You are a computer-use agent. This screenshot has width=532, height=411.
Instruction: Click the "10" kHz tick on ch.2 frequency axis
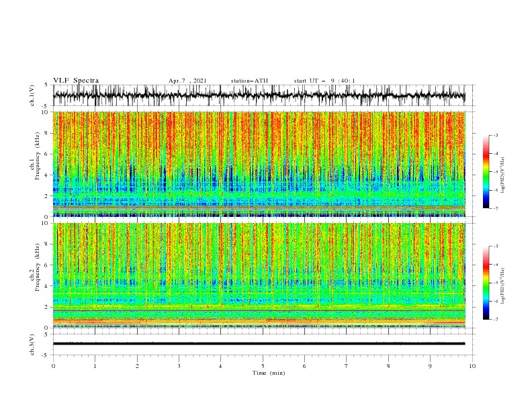tap(45, 223)
